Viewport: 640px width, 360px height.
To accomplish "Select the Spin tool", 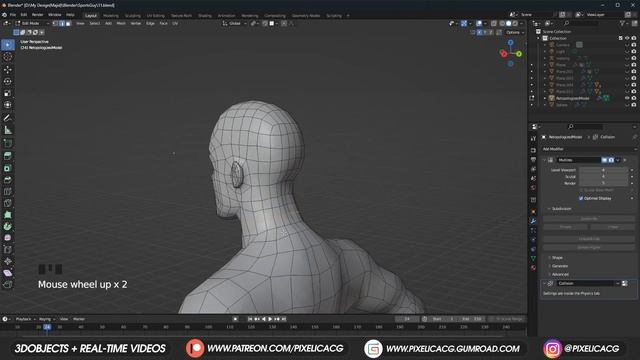I will tap(8, 227).
